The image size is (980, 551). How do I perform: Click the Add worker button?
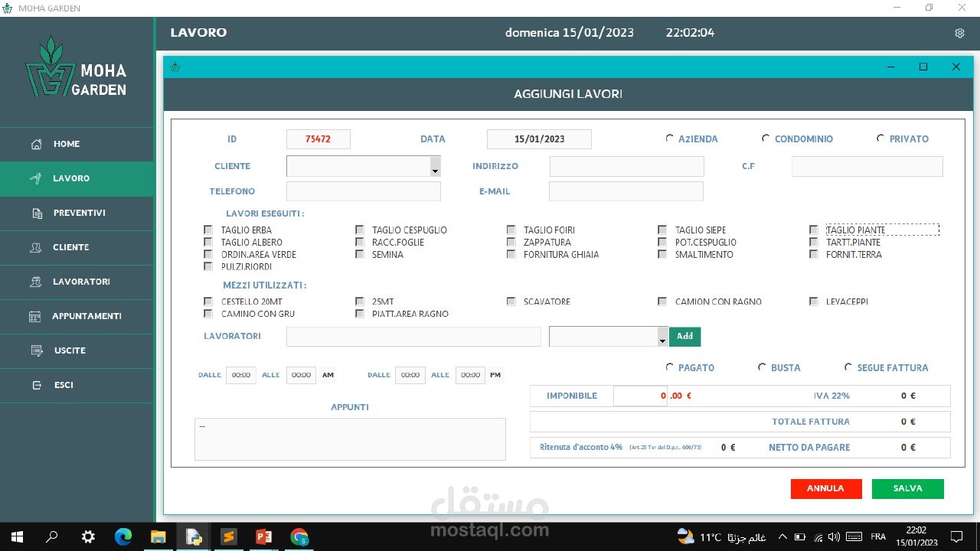click(x=685, y=337)
